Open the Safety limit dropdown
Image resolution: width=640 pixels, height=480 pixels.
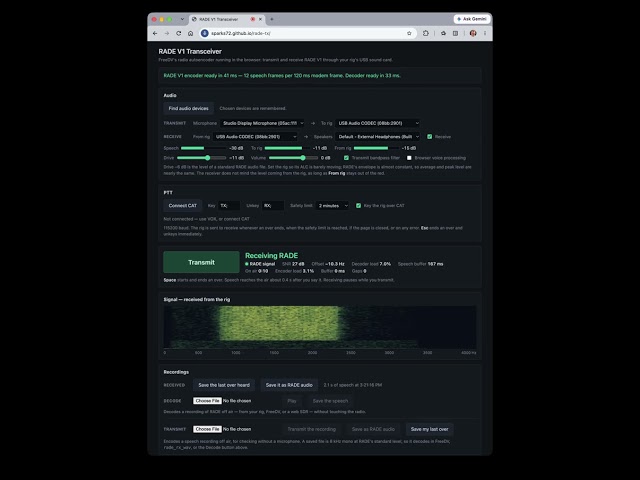point(333,206)
